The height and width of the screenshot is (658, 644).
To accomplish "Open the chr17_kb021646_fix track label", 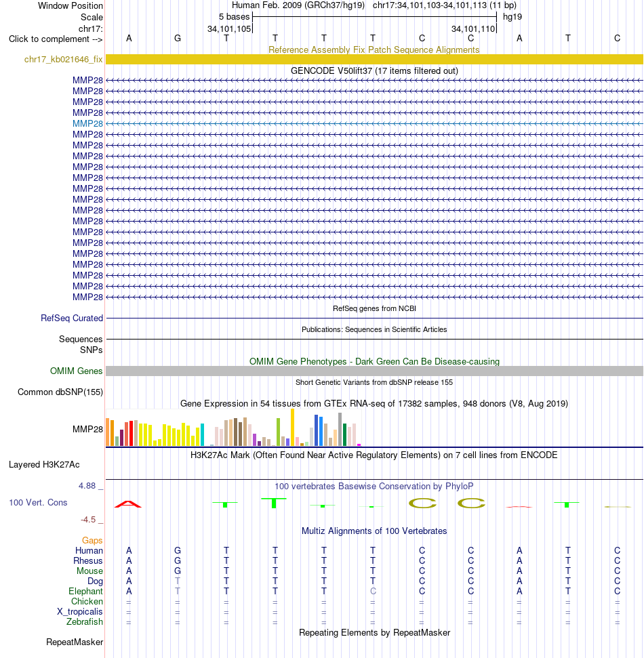I will coord(64,59).
